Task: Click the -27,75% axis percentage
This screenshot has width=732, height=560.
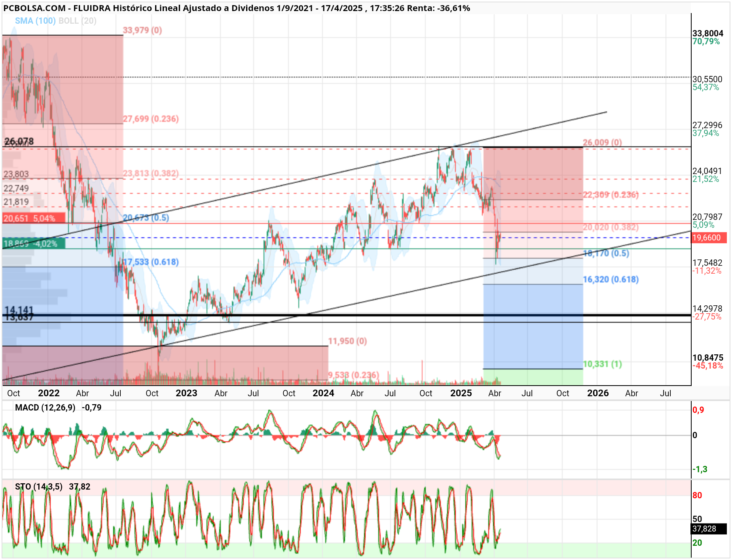Action: [707, 316]
